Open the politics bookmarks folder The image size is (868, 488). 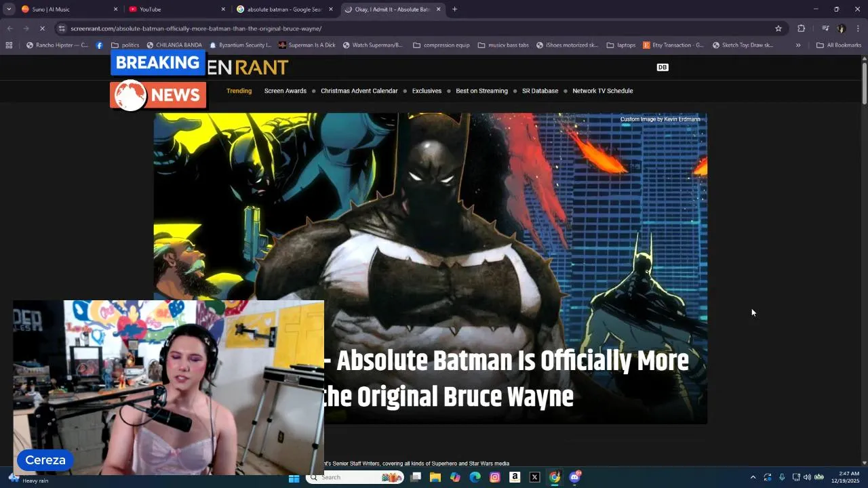125,45
